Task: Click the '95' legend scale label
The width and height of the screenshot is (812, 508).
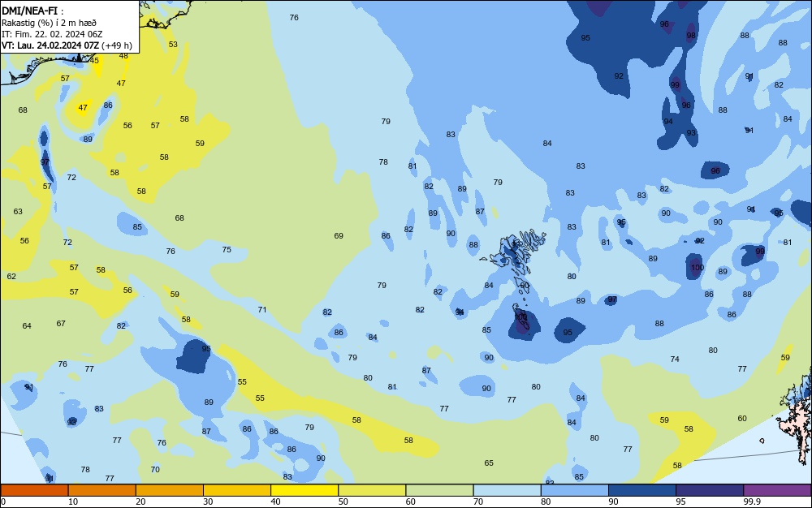Action: [680, 502]
